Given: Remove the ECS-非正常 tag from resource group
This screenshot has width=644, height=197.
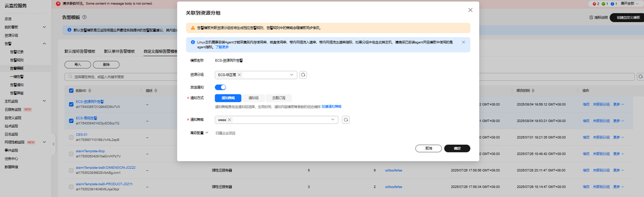Looking at the screenshot, I should pyautogui.click(x=239, y=75).
